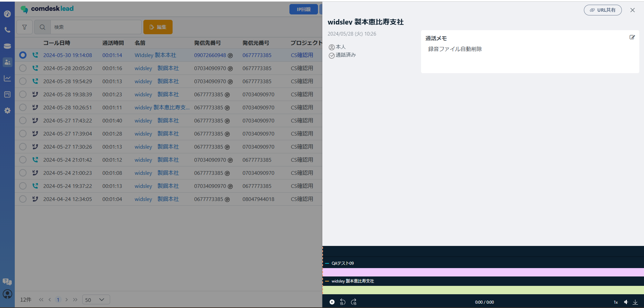Open the 50 per-page dropdown
This screenshot has height=308, width=644.
click(96, 300)
